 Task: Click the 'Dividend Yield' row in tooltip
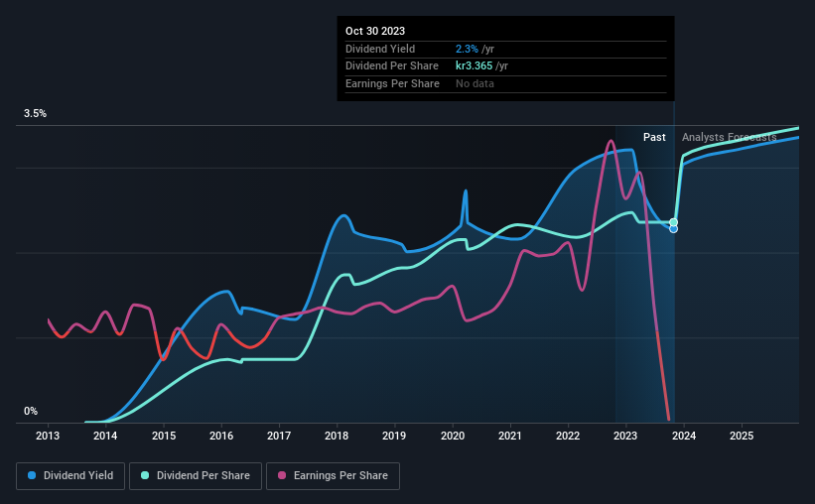pyautogui.click(x=505, y=49)
